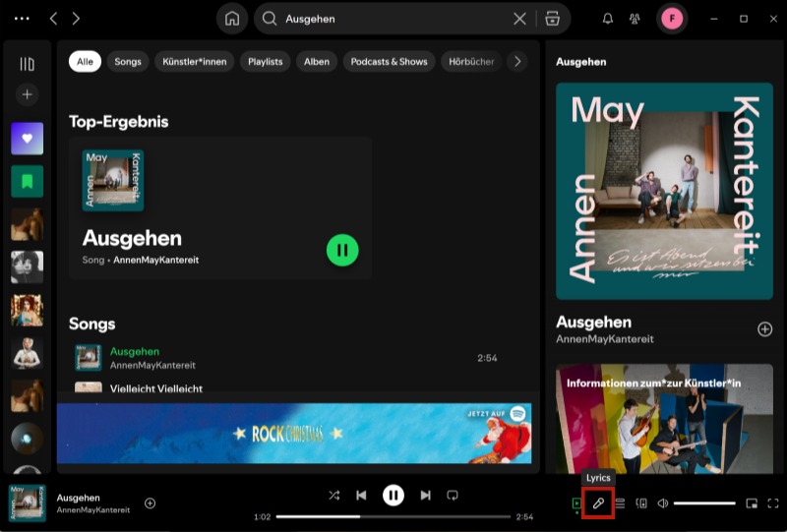Viewport: 787px width, 532px height.
Task: Select the Hörbücher filter chip
Action: pos(471,62)
